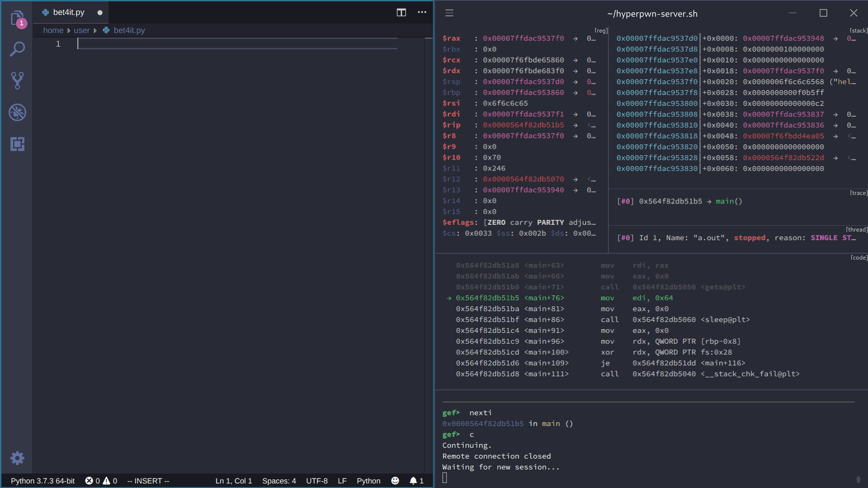Open the Extensions view icon

pos(17,144)
